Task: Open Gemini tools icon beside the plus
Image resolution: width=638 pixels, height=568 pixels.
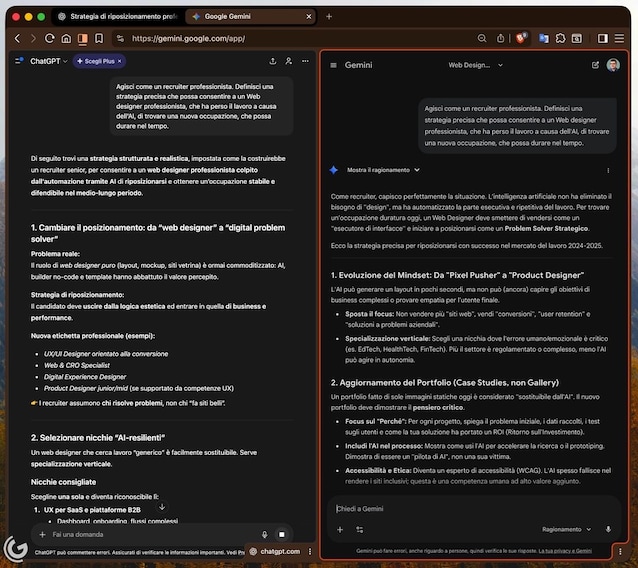Action: pos(359,529)
